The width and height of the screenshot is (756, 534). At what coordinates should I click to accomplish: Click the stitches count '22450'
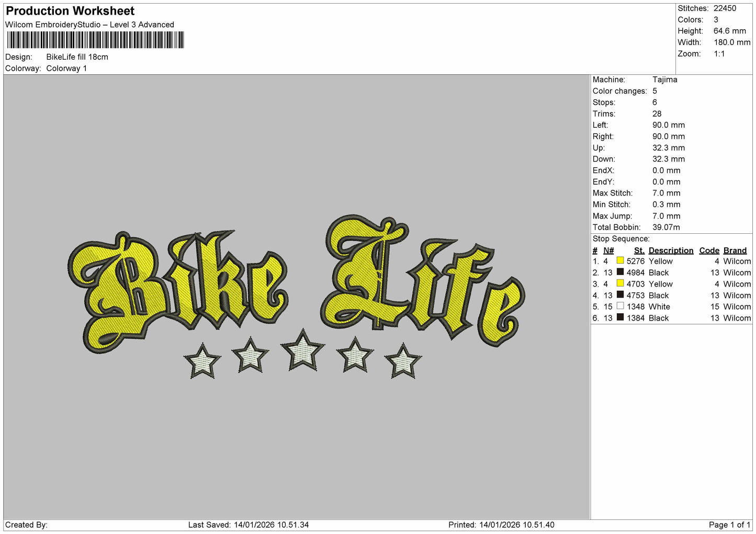[725, 8]
